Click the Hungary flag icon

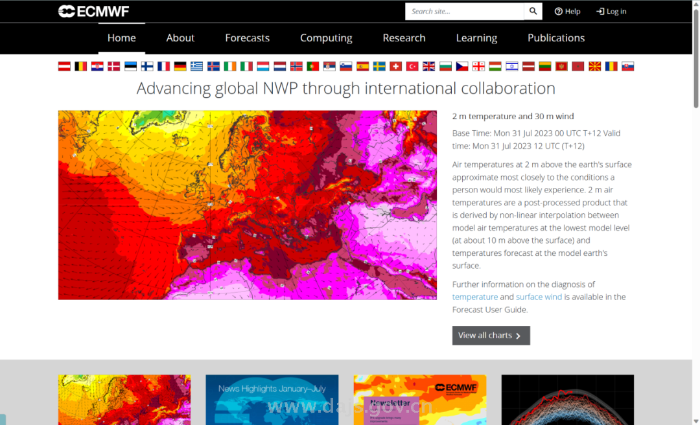495,67
